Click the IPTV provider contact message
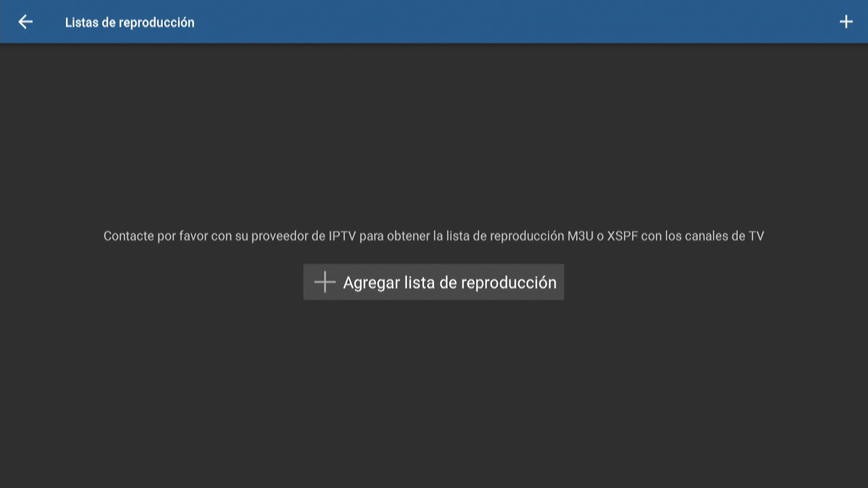This screenshot has width=868, height=488. [x=434, y=236]
